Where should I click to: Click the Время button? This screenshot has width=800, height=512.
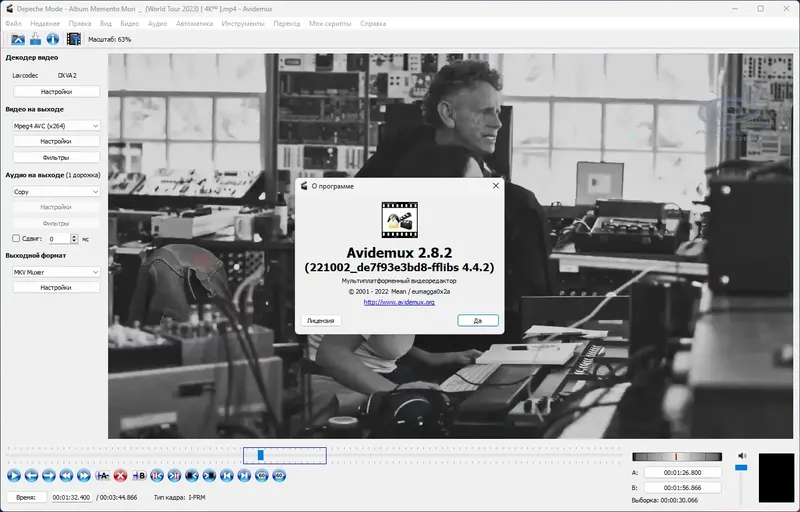pos(26,497)
